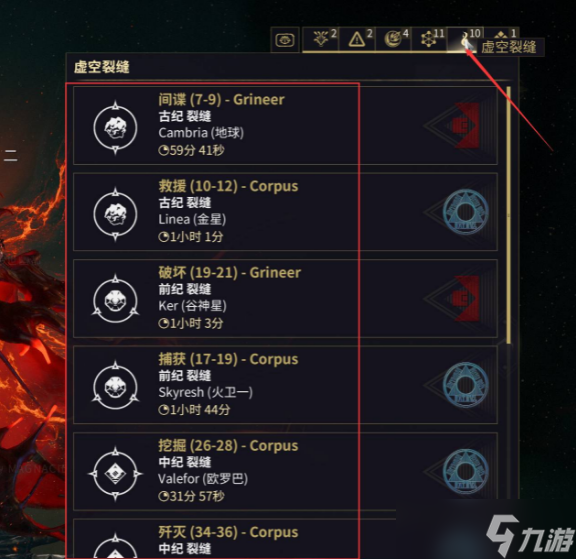Image resolution: width=576 pixels, height=559 pixels.
Task: Open the Void Fissures tab with 10 badge
Action: (465, 39)
